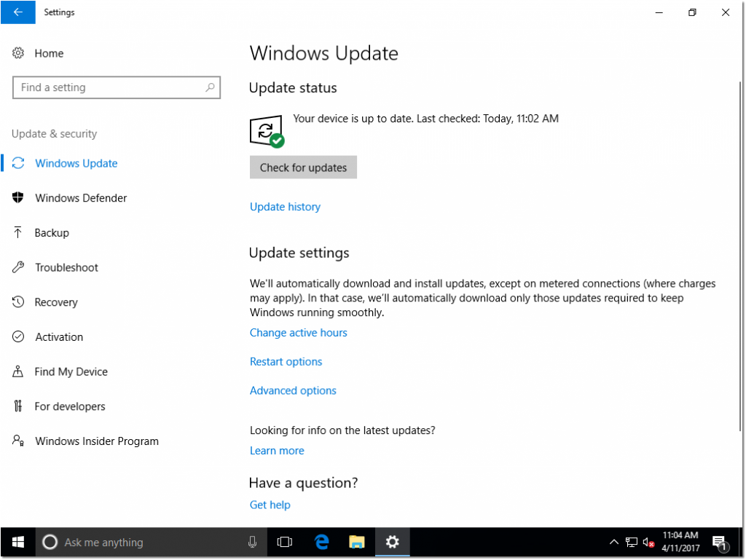Select Windows Update in the sidebar
The width and height of the screenshot is (746, 560).
[76, 163]
